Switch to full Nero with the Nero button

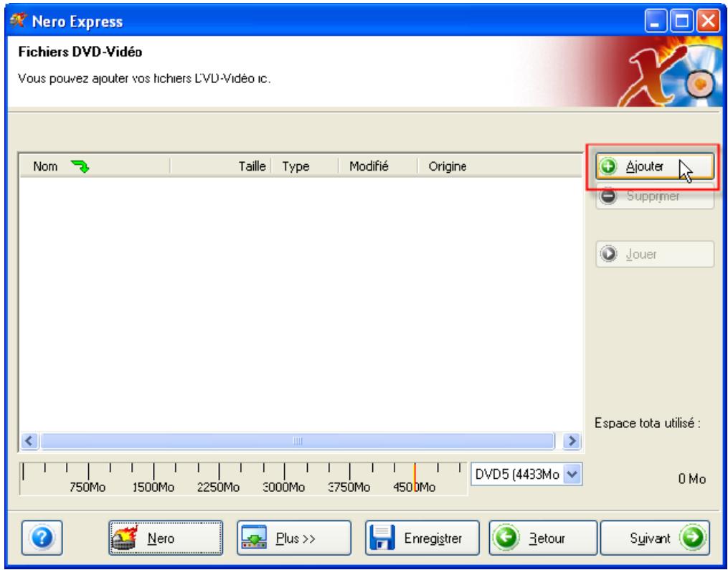point(166,538)
